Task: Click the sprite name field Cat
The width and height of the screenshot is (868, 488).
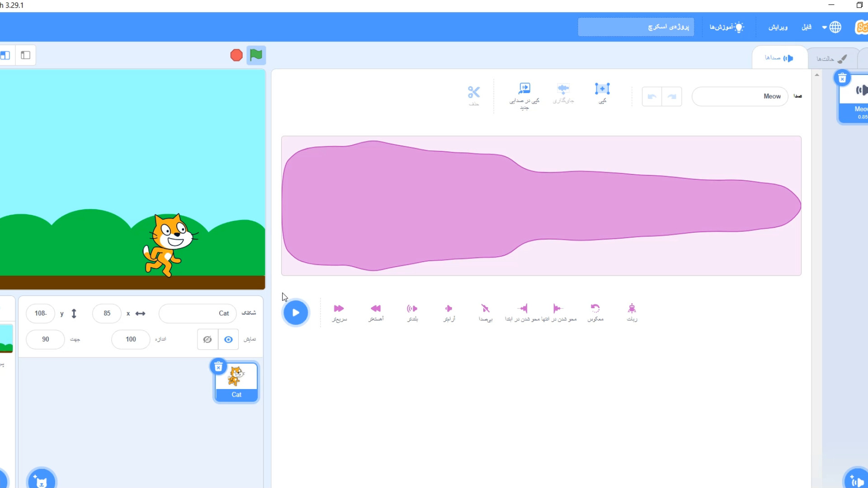Action: [198, 314]
